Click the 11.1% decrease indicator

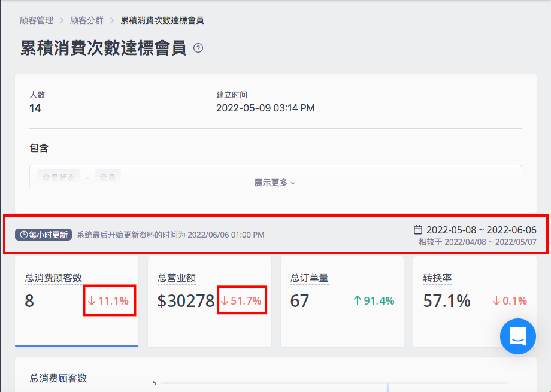coord(108,300)
